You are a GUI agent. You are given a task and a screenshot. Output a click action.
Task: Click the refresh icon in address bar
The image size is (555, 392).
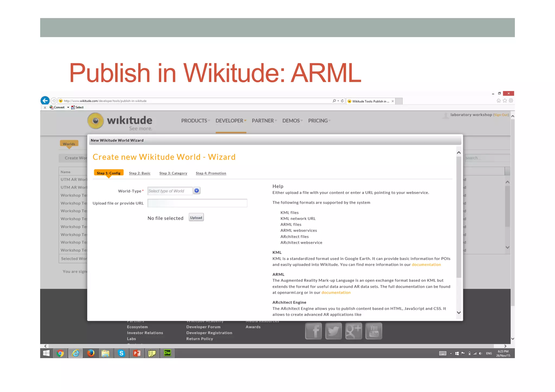(x=342, y=101)
